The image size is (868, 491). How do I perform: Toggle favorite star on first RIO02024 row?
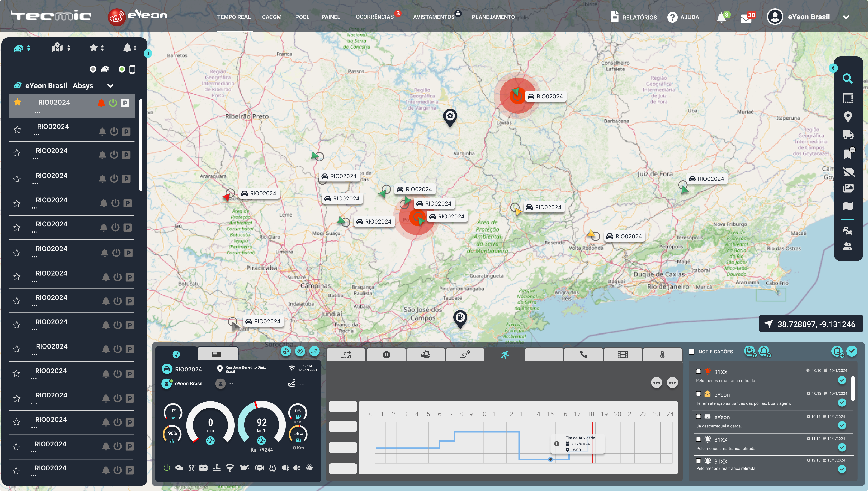click(18, 102)
